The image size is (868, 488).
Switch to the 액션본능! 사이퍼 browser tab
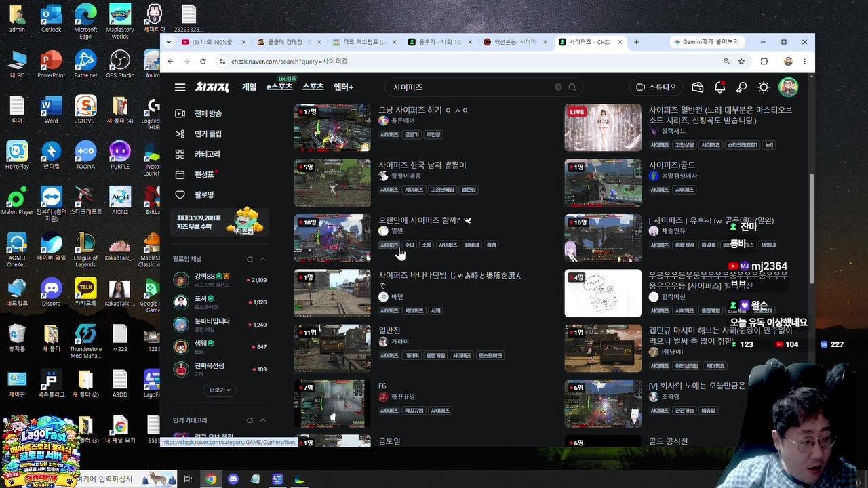click(517, 42)
